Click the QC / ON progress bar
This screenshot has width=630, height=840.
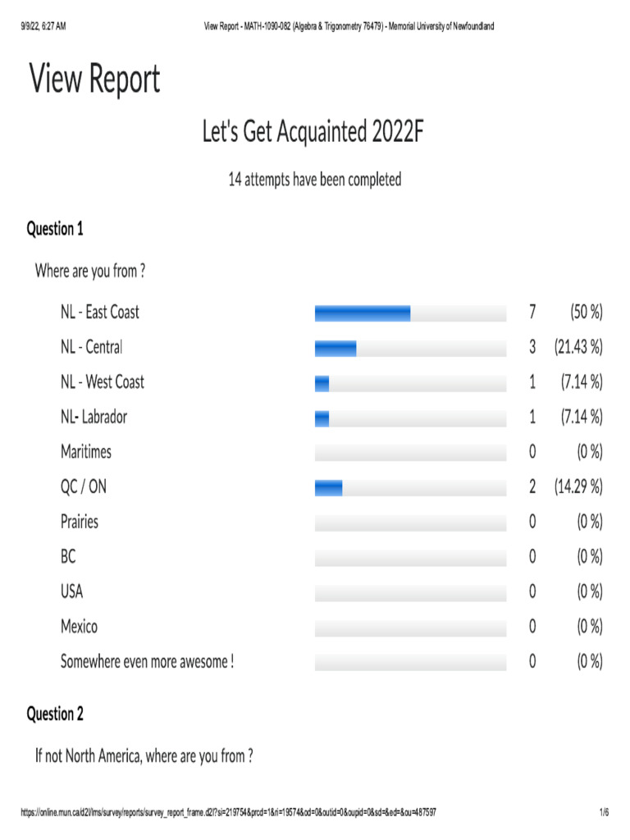(410, 487)
